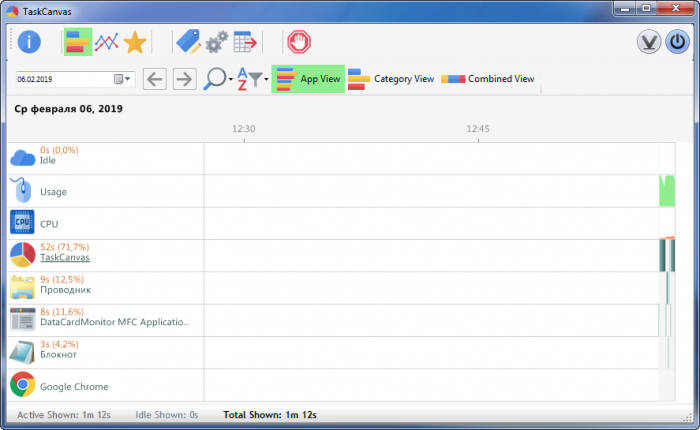Click the DataCardMonitor application icon
The height and width of the screenshot is (430, 700).
pyautogui.click(x=23, y=320)
